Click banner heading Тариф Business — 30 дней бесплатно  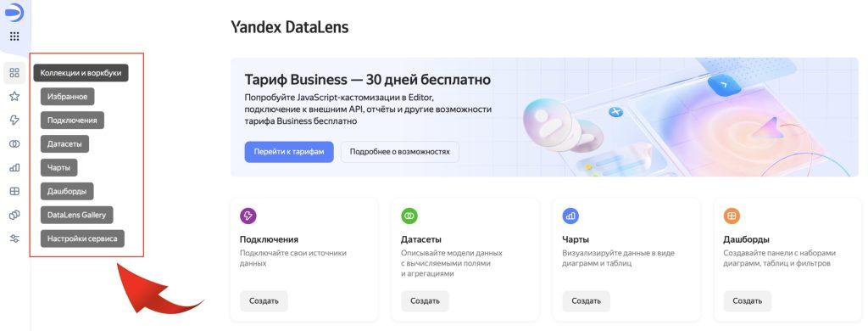tap(368, 79)
